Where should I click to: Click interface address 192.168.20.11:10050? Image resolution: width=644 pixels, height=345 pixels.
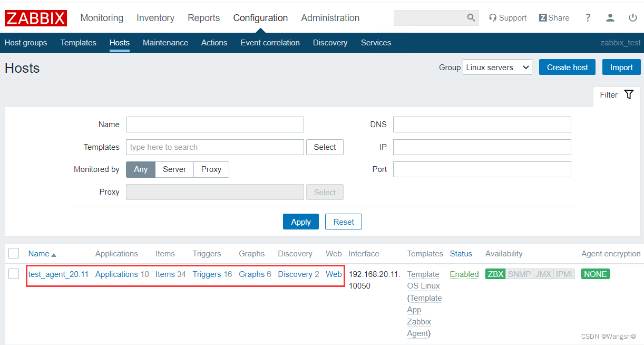(x=375, y=280)
